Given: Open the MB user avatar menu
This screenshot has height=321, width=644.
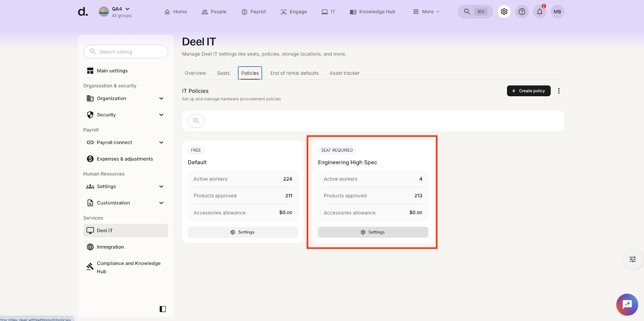Looking at the screenshot, I should [x=557, y=12].
